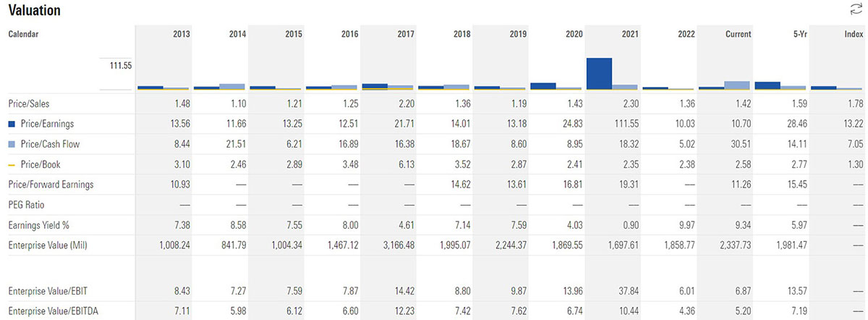The width and height of the screenshot is (868, 320).
Task: Click the Price/Earnings dark blue legend square
Action: coord(12,124)
